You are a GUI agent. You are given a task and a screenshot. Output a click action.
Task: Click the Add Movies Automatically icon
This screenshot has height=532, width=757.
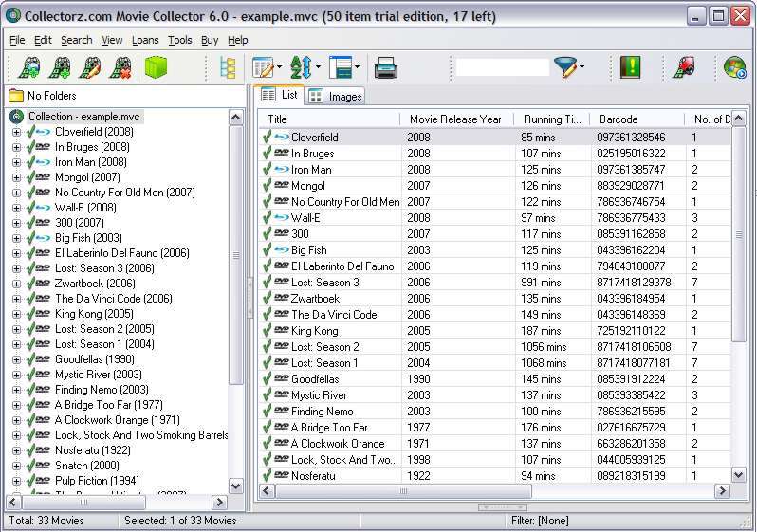pyautogui.click(x=30, y=67)
